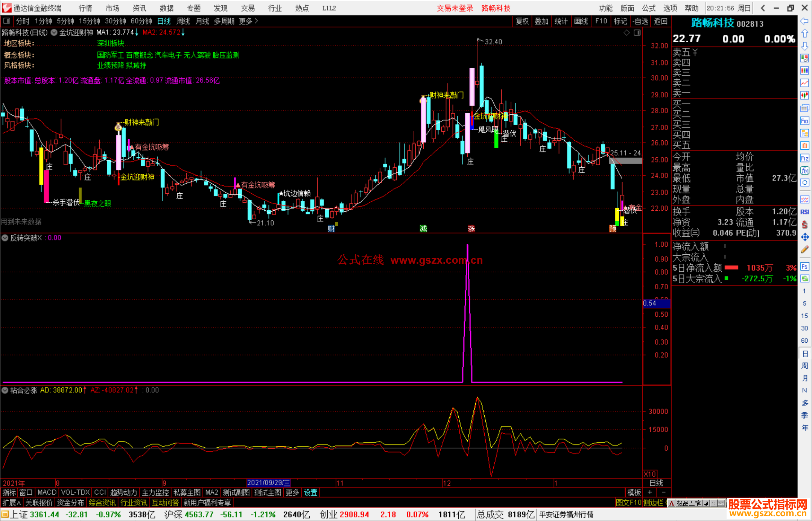Click the F5 sidebar icon
This screenshot has width=812, height=521.
point(804,267)
